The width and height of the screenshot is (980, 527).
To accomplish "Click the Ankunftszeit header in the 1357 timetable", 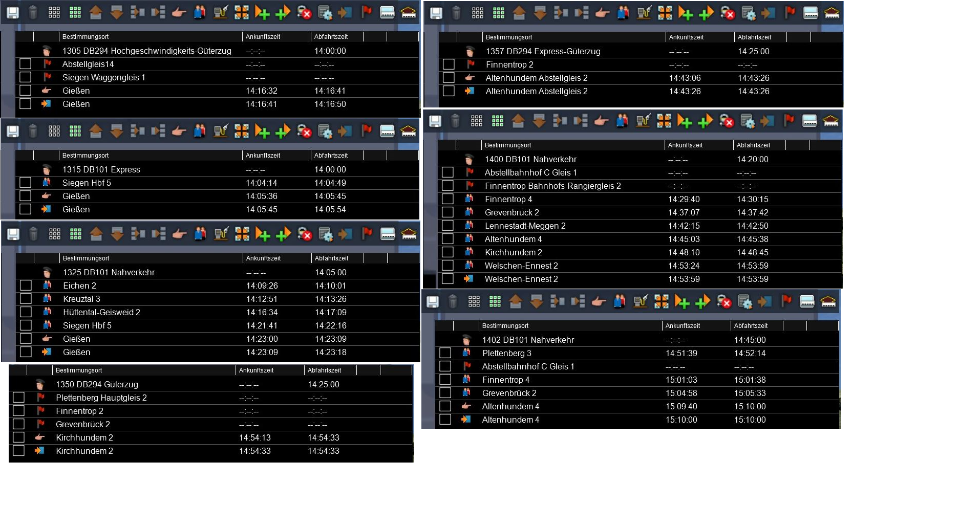I will [x=686, y=37].
